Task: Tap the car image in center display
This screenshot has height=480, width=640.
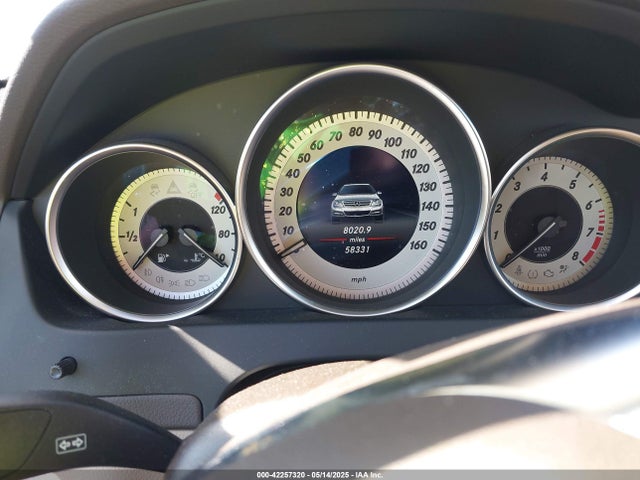Action: 357,202
